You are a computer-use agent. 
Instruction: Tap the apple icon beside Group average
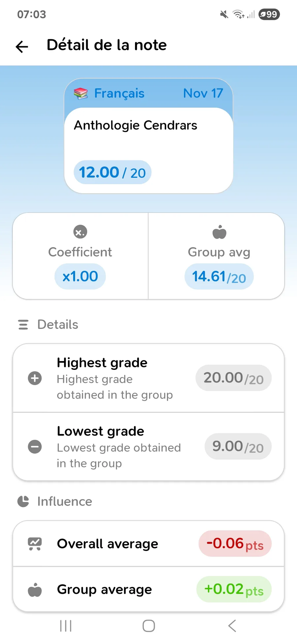pos(35,590)
